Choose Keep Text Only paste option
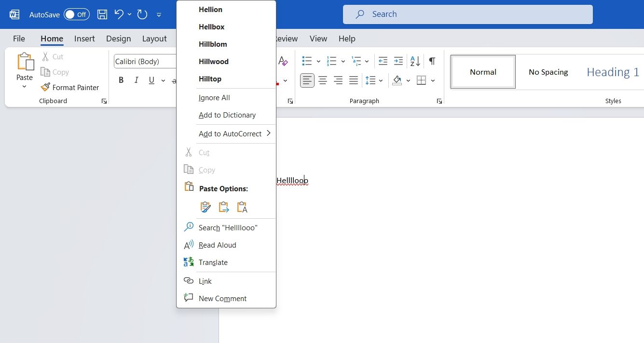Screen dimensions: 644x343 [x=242, y=207]
